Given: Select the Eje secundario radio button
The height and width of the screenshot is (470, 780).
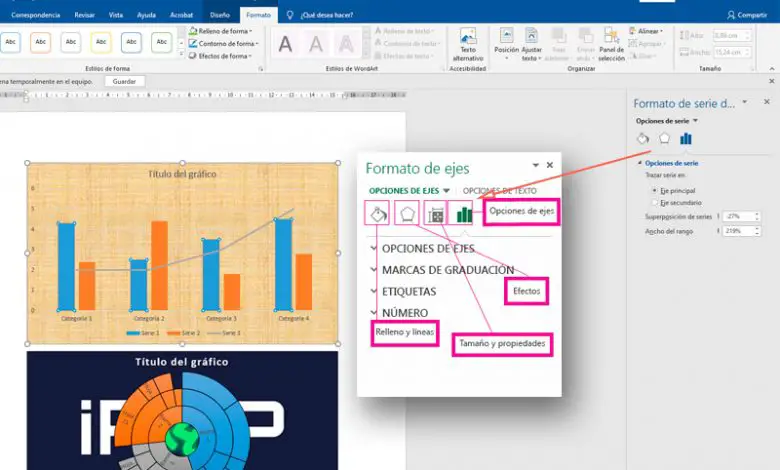Looking at the screenshot, I should point(655,202).
